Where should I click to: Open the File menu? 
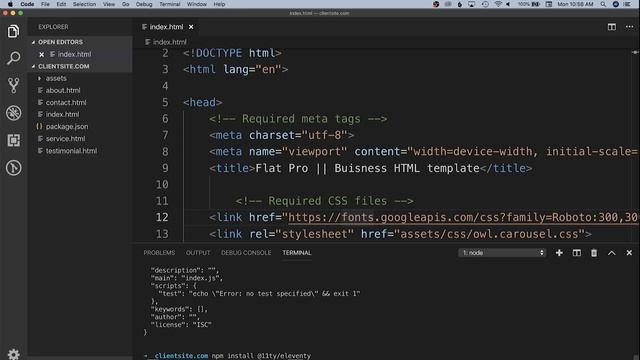point(45,4)
